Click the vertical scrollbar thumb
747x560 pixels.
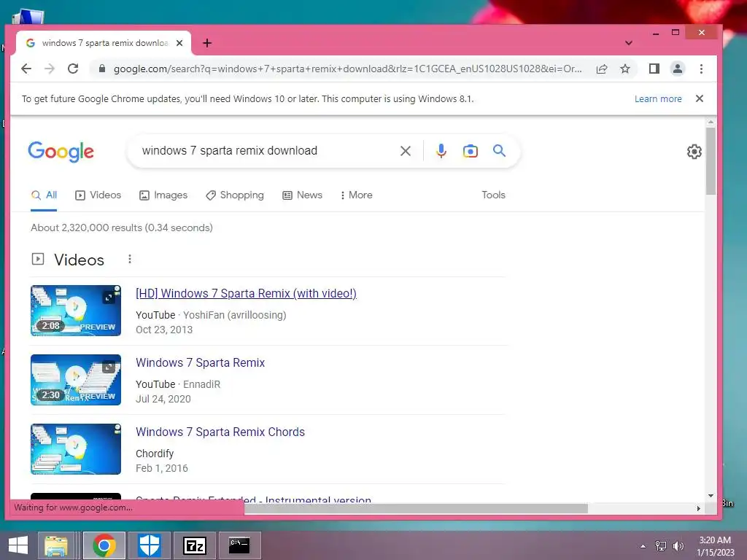click(711, 161)
